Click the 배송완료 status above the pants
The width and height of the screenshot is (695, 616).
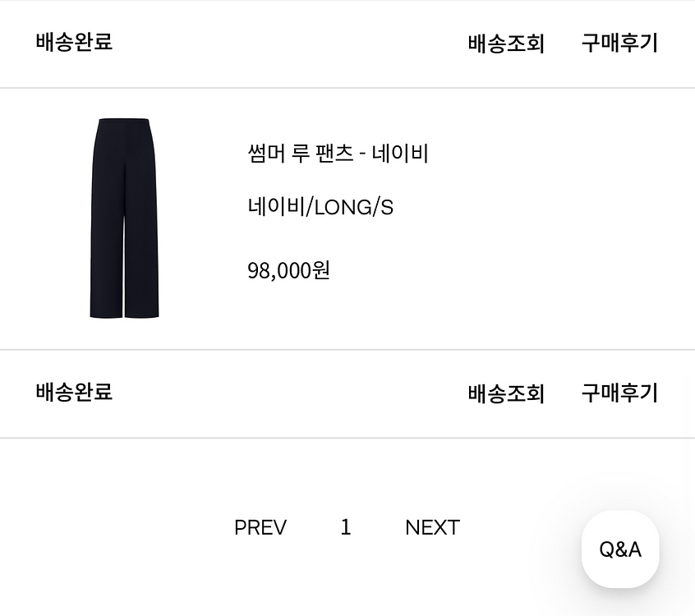pos(74,42)
